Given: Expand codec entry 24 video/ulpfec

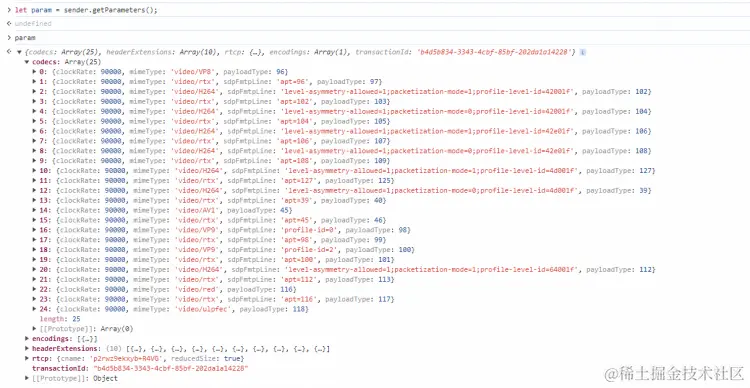Looking at the screenshot, I should point(34,309).
